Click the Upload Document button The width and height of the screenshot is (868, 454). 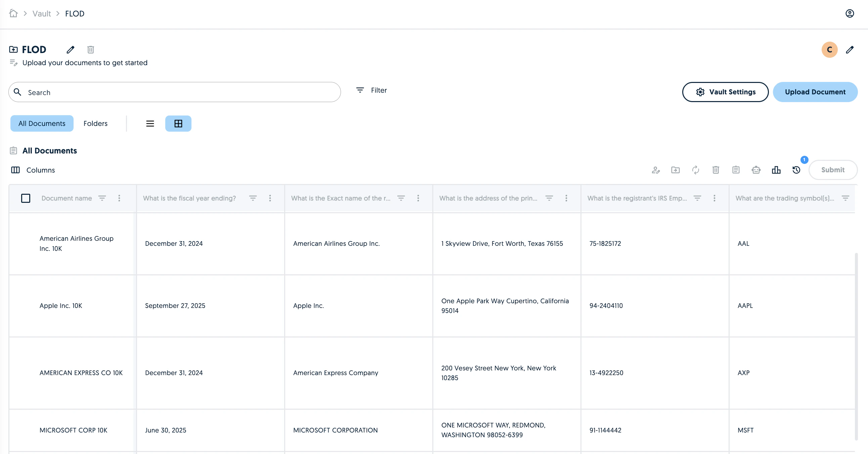point(815,92)
